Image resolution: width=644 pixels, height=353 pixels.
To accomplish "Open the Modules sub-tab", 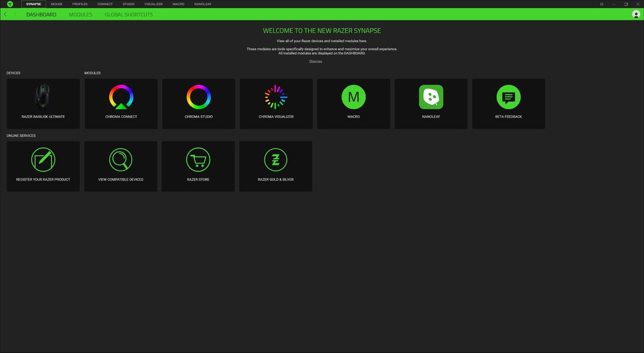I will pyautogui.click(x=80, y=15).
